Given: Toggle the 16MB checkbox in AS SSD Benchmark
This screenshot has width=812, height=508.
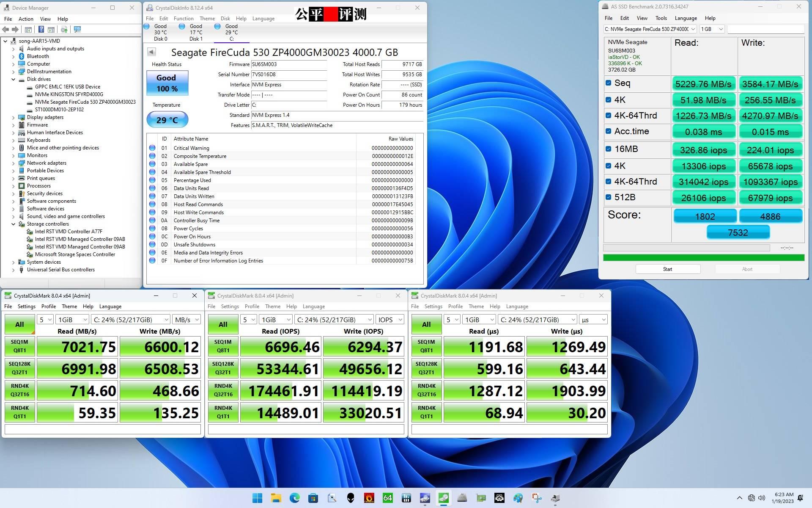Looking at the screenshot, I should (x=609, y=149).
